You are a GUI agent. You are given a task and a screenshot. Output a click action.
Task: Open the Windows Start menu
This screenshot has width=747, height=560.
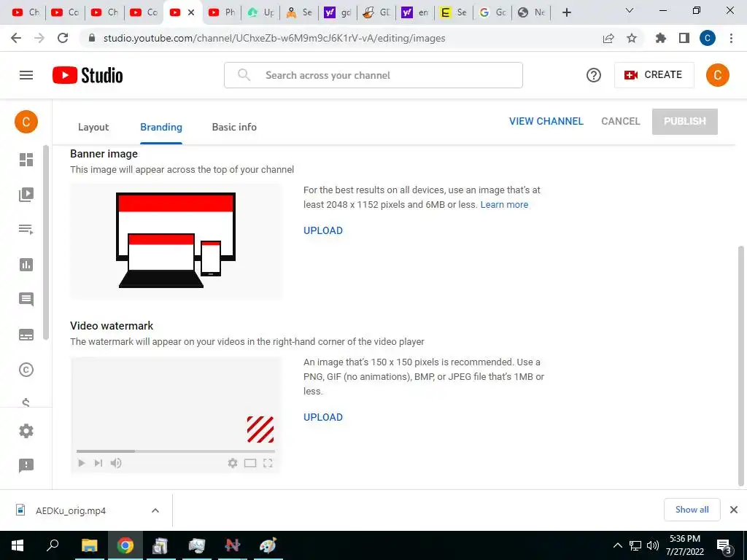coord(18,545)
